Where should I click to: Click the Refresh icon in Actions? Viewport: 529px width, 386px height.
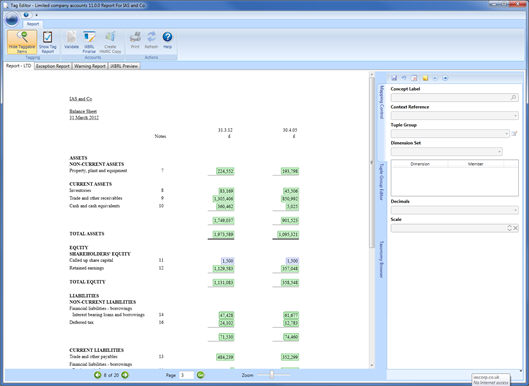pyautogui.click(x=151, y=40)
